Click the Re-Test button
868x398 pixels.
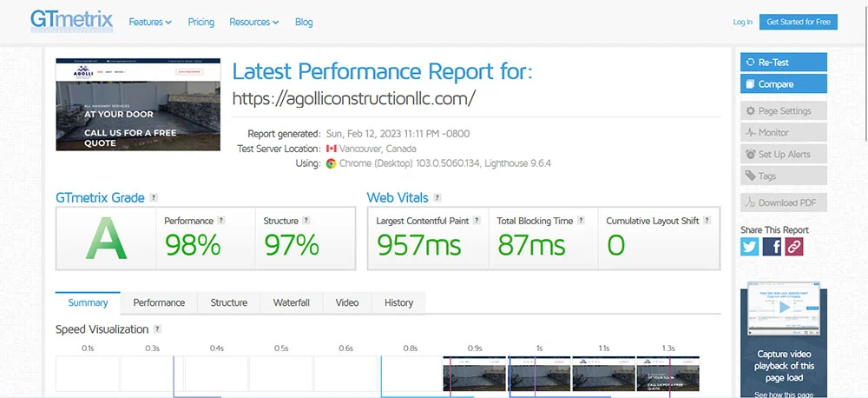[x=783, y=62]
